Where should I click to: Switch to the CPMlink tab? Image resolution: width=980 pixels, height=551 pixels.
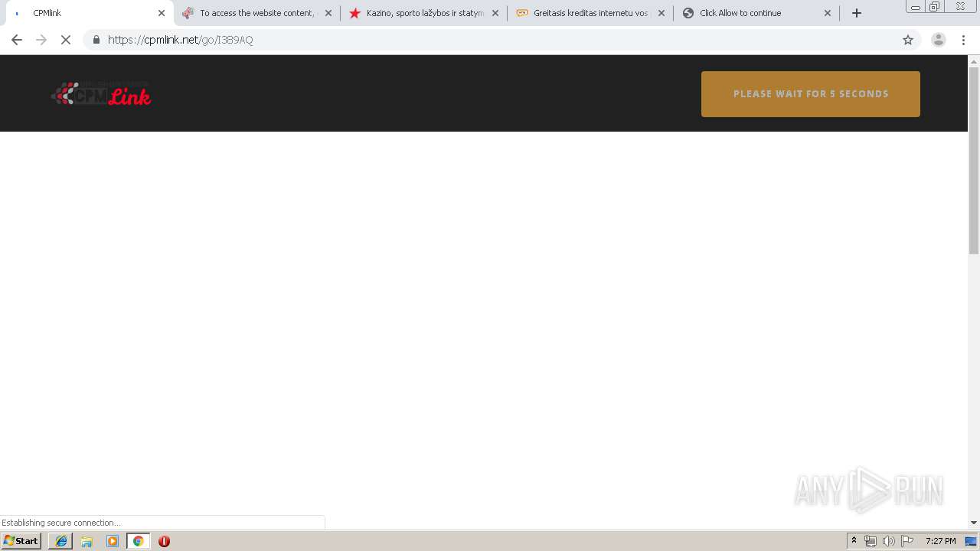click(x=88, y=13)
